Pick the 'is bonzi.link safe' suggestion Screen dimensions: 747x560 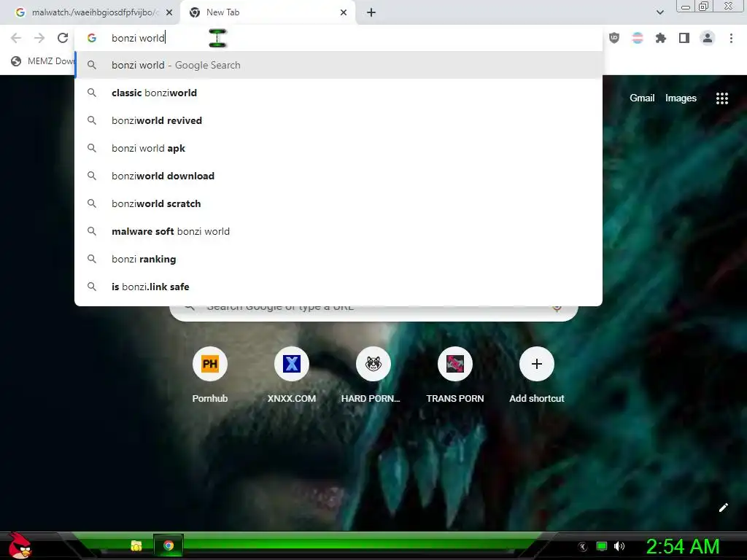point(338,287)
